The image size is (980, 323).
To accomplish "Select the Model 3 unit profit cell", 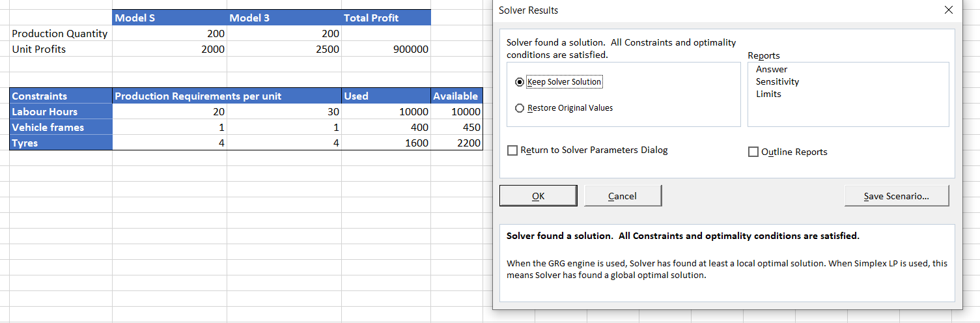I will pyautogui.click(x=284, y=49).
